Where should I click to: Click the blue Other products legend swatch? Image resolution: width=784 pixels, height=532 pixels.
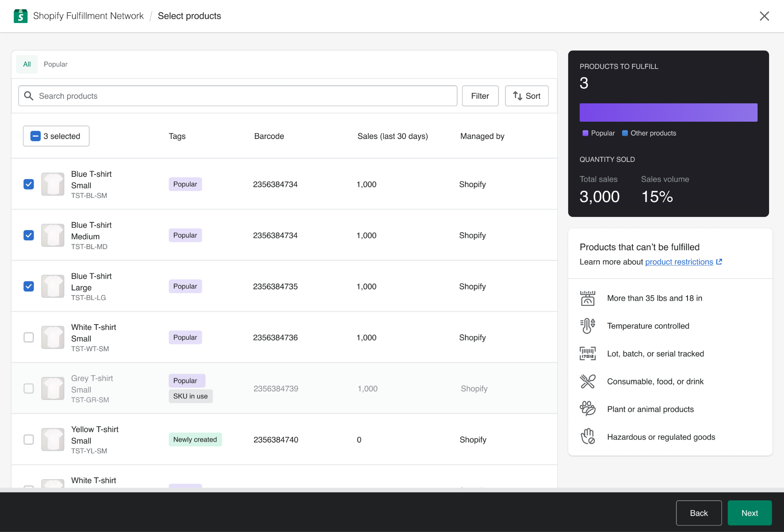(x=625, y=133)
